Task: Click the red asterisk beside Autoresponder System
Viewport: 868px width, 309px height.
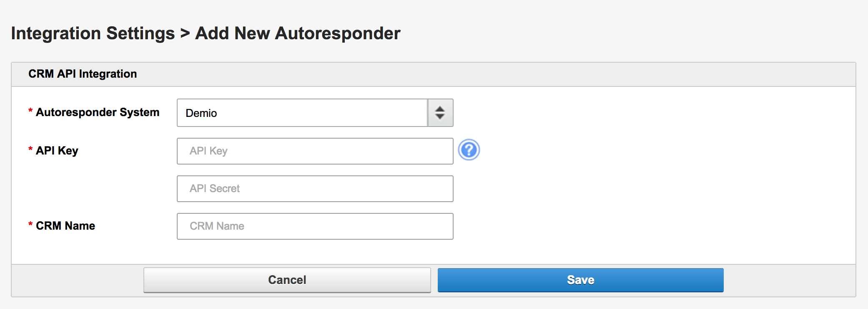Action: (x=30, y=111)
